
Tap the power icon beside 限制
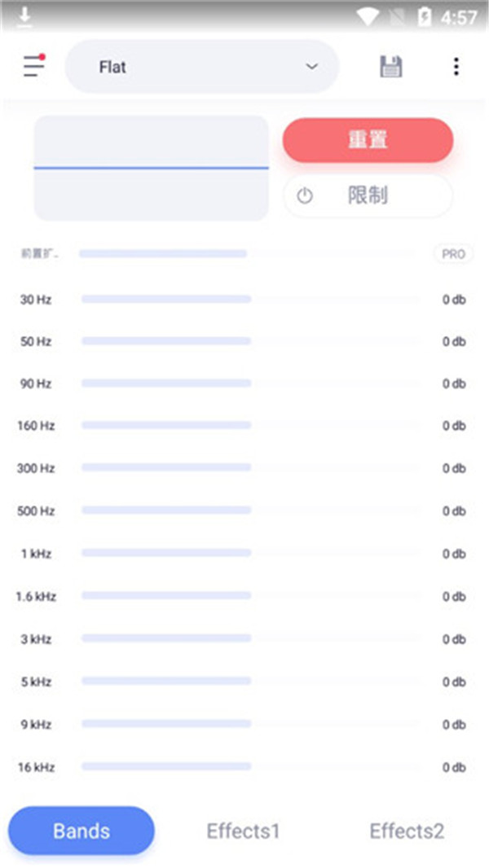(305, 195)
